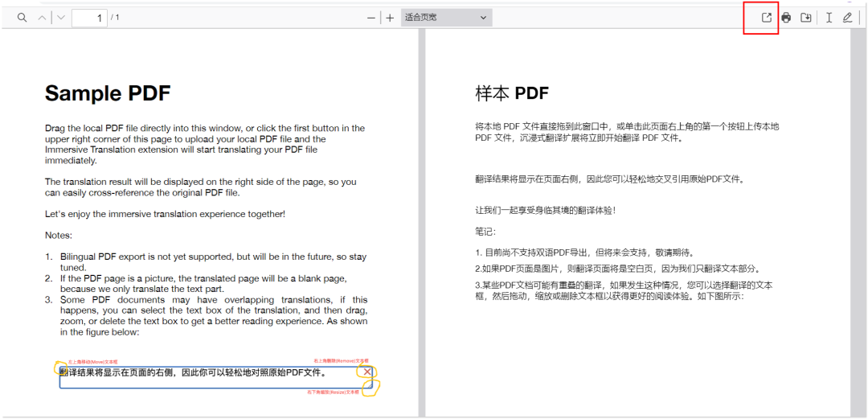Image resolution: width=868 pixels, height=419 pixels.
Task: Select the page number input field
Action: (x=89, y=18)
